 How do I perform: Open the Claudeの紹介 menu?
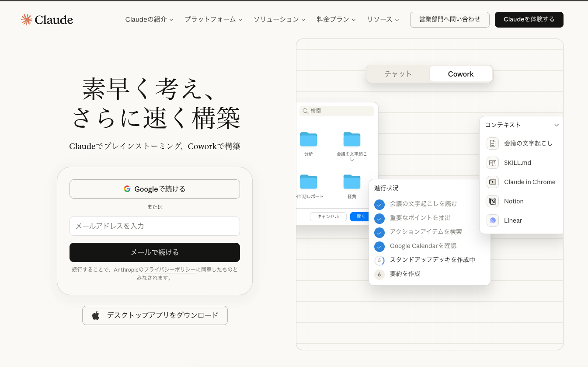point(149,19)
